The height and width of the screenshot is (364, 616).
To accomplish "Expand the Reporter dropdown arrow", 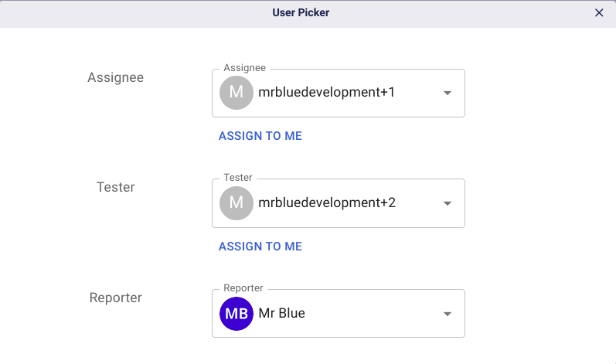I will (x=447, y=315).
